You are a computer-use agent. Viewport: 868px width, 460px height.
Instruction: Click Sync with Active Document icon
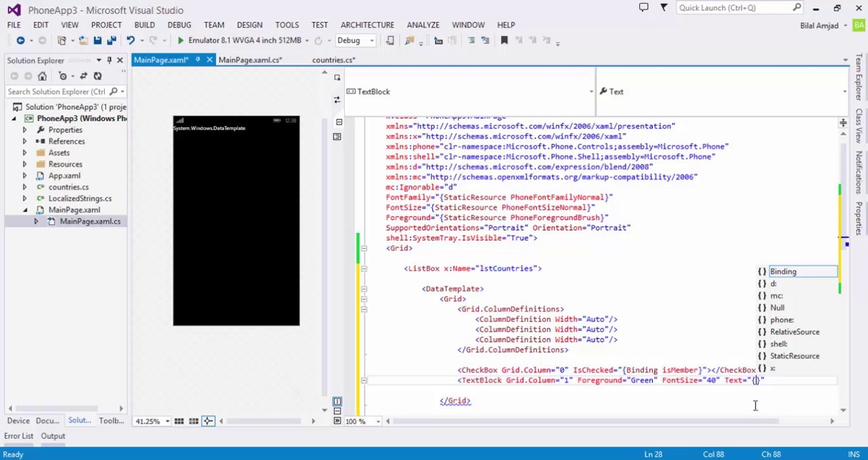coord(84,76)
